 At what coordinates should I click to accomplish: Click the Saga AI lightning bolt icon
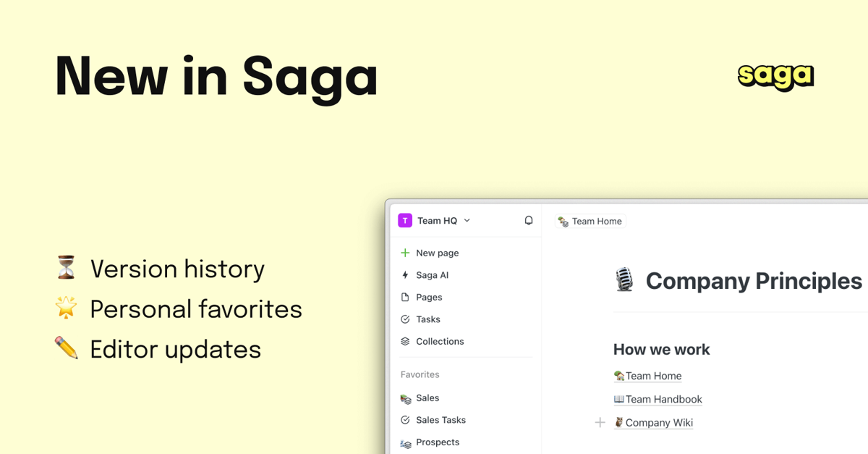click(x=405, y=275)
